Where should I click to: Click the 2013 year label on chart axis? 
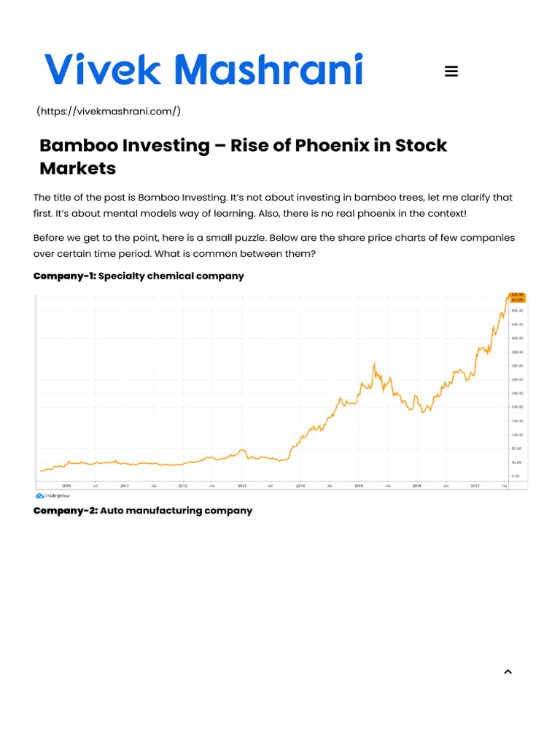tap(242, 485)
